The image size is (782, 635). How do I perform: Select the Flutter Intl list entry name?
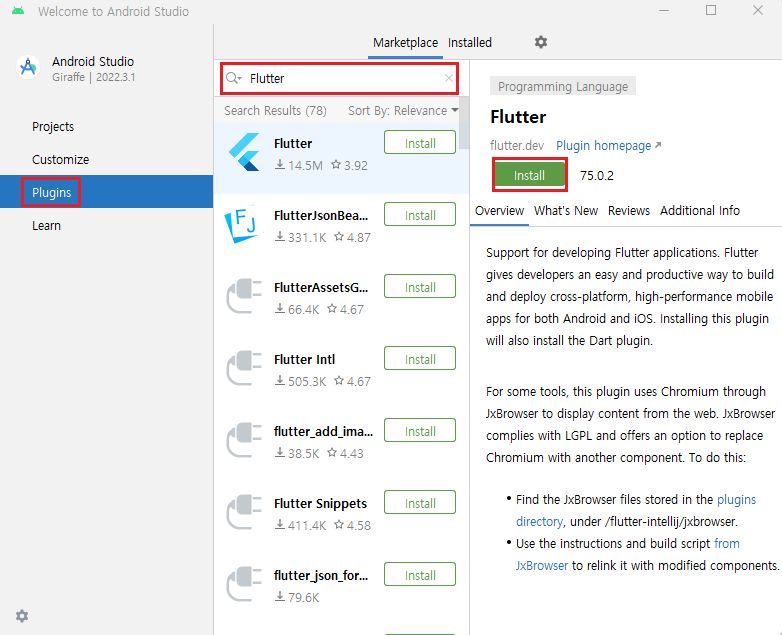tap(304, 359)
